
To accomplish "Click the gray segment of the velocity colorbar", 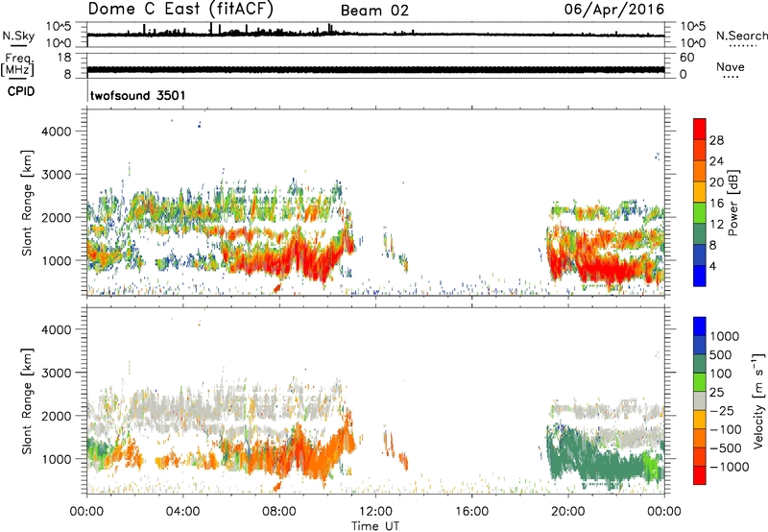I will coord(700,400).
